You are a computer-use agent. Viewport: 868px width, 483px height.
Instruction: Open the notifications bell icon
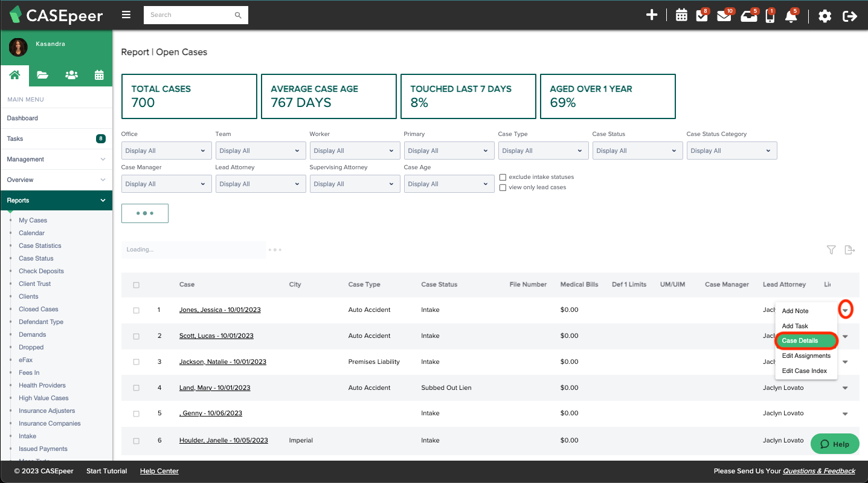tap(791, 16)
